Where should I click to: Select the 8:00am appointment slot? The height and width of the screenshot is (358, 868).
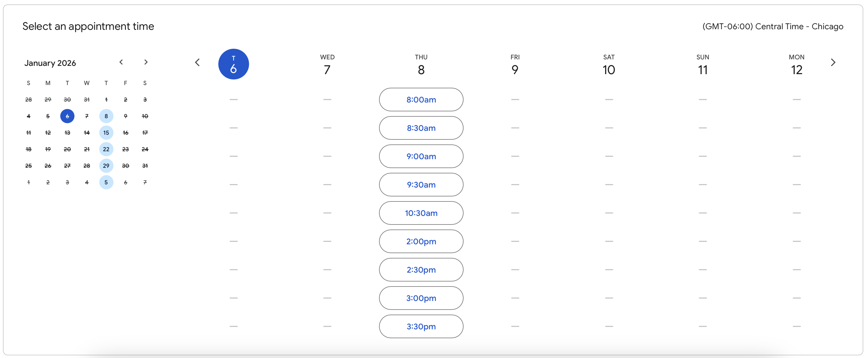coord(421,99)
